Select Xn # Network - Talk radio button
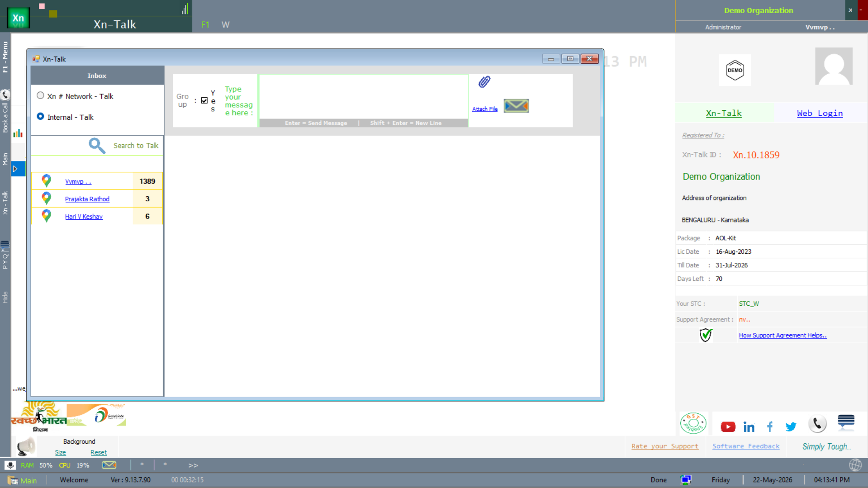The width and height of the screenshot is (868, 488). [40, 95]
